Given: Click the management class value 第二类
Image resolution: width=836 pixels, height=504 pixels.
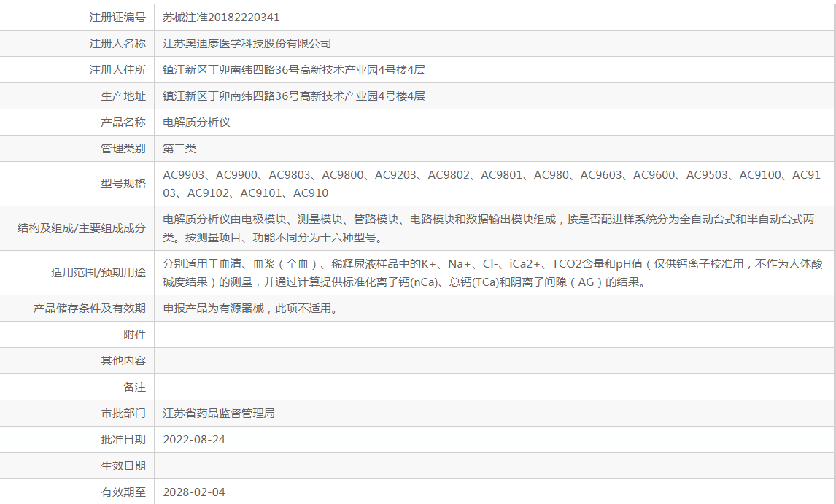Looking at the screenshot, I should [x=179, y=148].
